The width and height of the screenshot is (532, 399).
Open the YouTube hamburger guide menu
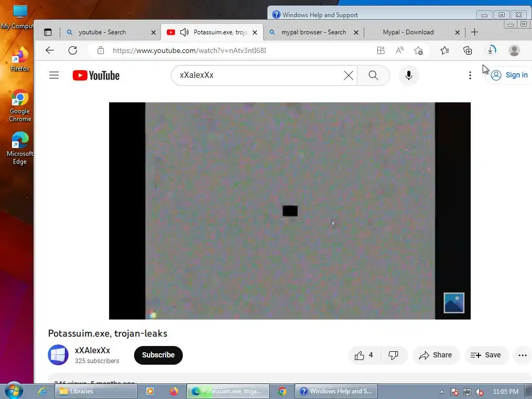click(54, 75)
